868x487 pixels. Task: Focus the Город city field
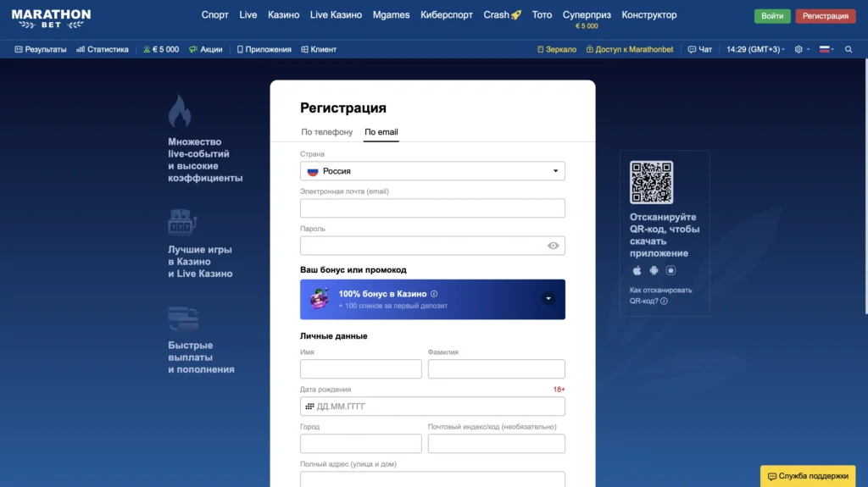(361, 444)
